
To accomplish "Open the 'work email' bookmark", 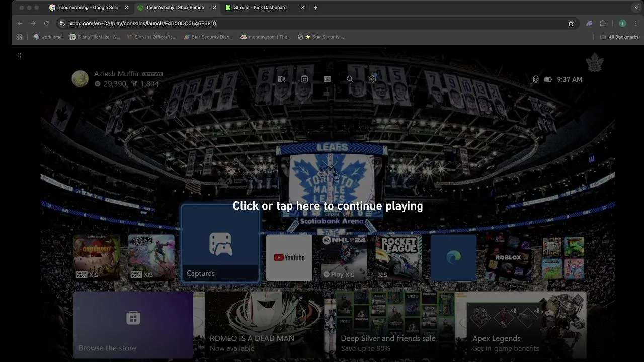I will pos(48,37).
